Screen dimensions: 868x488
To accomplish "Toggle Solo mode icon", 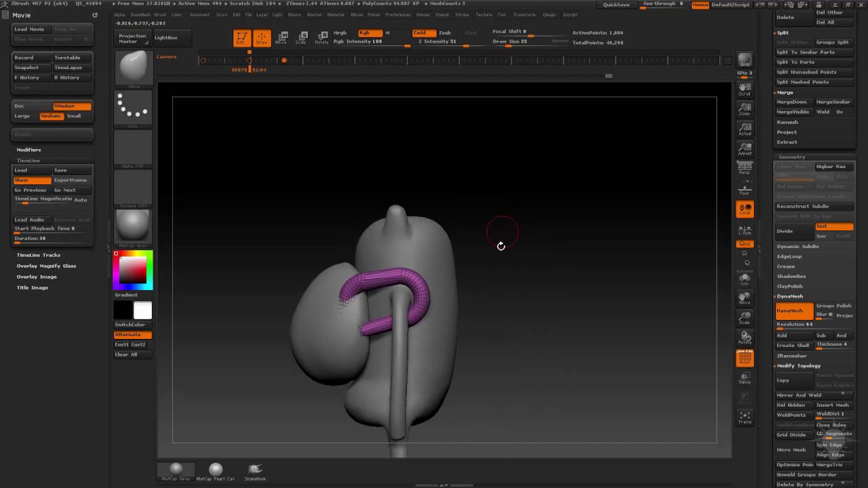I will coord(745,279).
